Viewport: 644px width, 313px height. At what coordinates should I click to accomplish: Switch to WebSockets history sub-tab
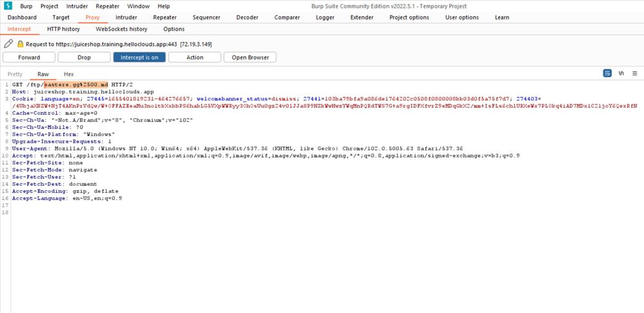[x=121, y=29]
